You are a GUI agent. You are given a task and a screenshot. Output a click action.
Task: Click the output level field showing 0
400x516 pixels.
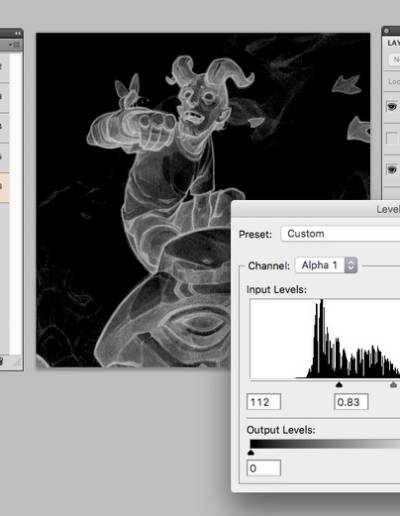point(264,468)
